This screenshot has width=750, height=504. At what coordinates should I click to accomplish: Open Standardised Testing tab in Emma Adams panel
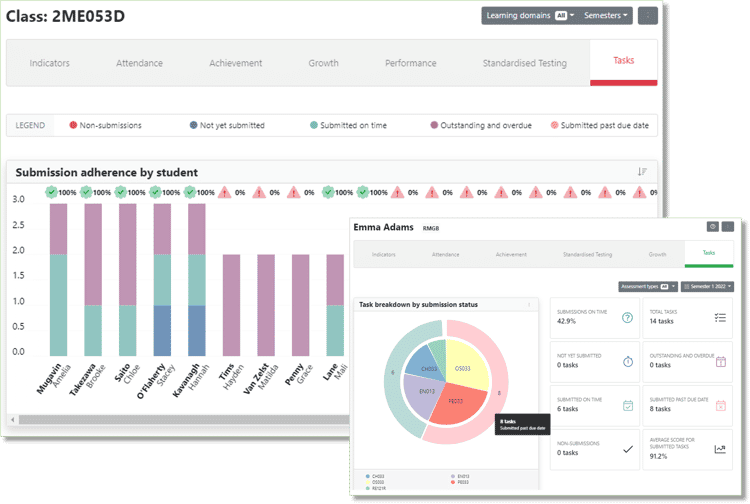point(587,254)
